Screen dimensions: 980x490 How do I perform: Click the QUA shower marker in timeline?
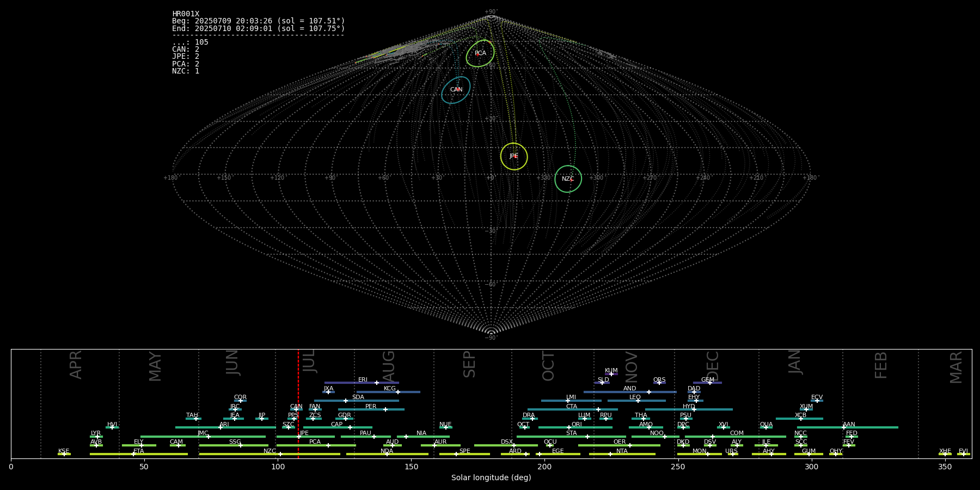coord(766,427)
